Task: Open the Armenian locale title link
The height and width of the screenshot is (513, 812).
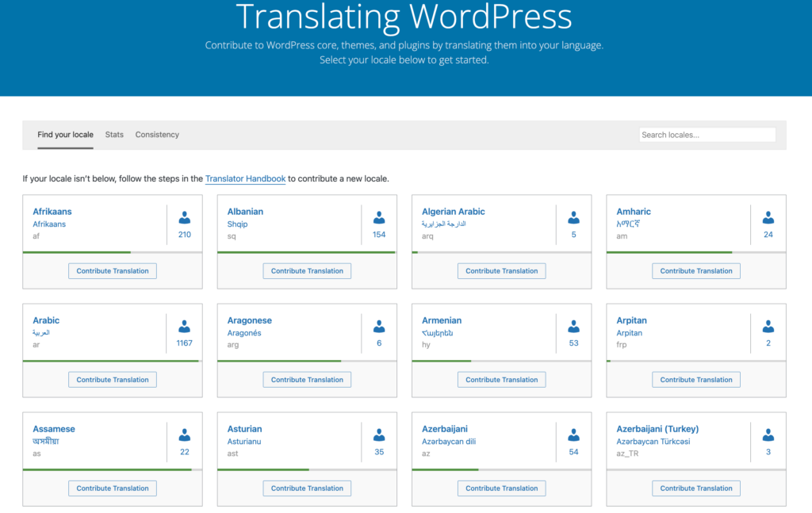Action: coord(442,320)
